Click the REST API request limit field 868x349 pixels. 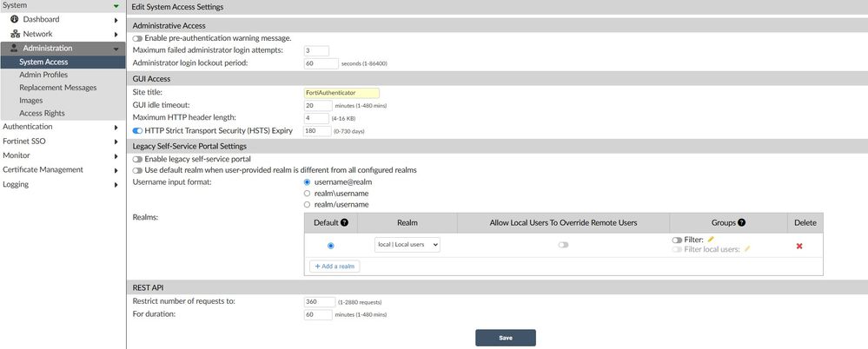(x=320, y=302)
